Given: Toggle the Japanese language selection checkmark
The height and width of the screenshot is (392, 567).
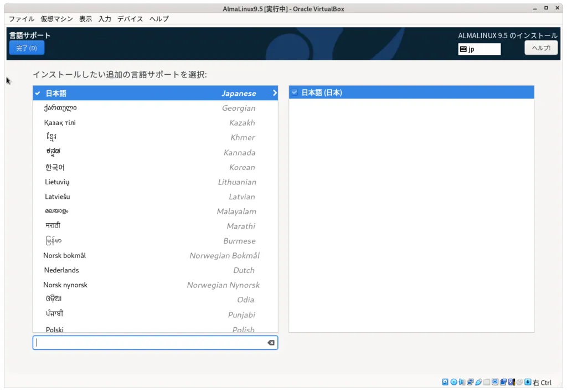Looking at the screenshot, I should pos(37,93).
